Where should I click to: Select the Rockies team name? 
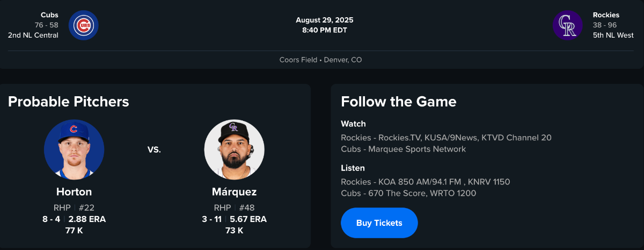[x=606, y=15]
